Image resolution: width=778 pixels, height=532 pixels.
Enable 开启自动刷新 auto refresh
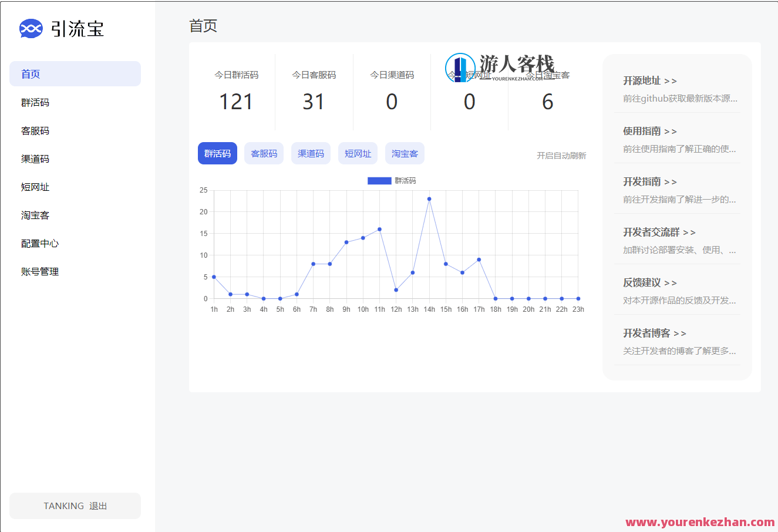tap(560, 155)
